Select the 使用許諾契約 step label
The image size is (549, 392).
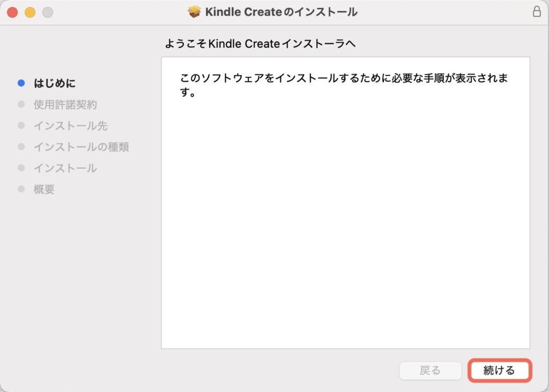[x=65, y=104]
